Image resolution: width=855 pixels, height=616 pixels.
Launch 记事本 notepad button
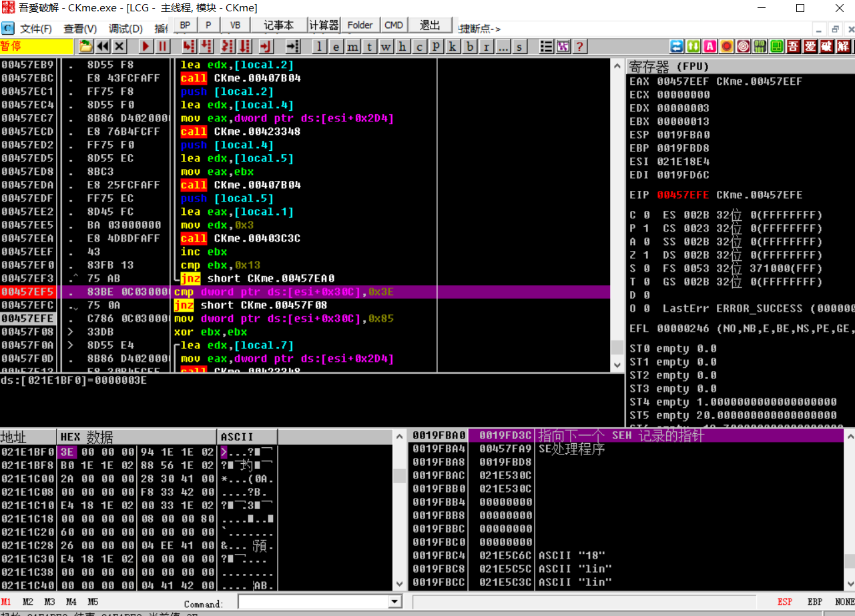pos(279,25)
